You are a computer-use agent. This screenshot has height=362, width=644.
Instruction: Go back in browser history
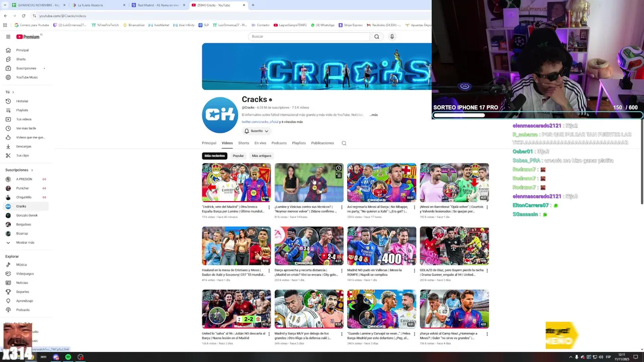(5, 16)
